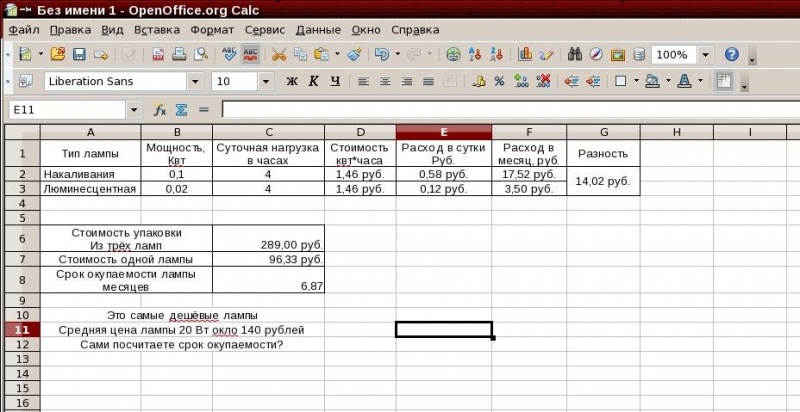
Task: Open the font size dropdown
Action: point(265,82)
